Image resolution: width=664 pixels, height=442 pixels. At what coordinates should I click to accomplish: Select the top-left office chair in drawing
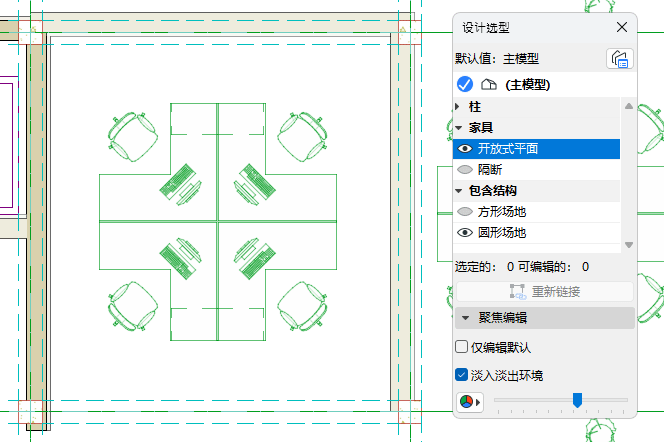(x=133, y=136)
